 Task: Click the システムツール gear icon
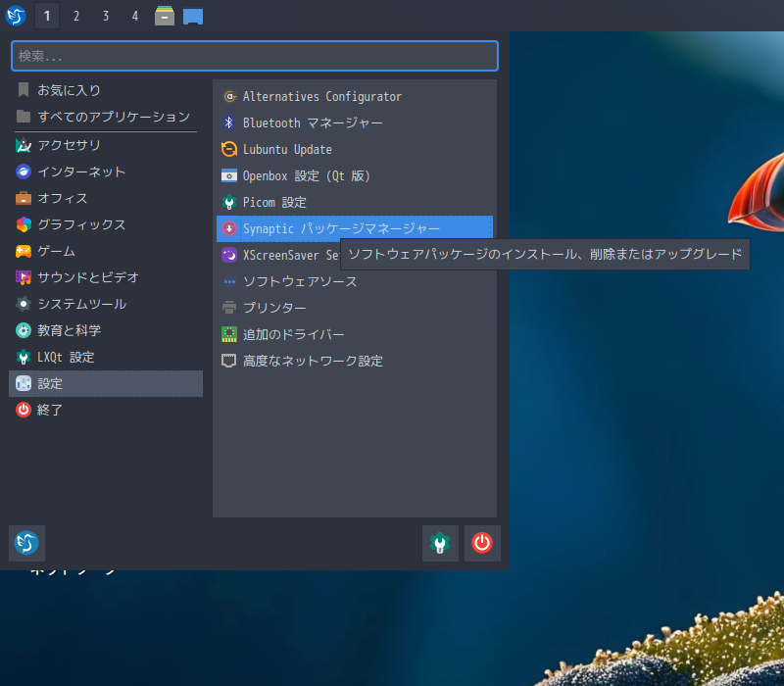tap(23, 304)
